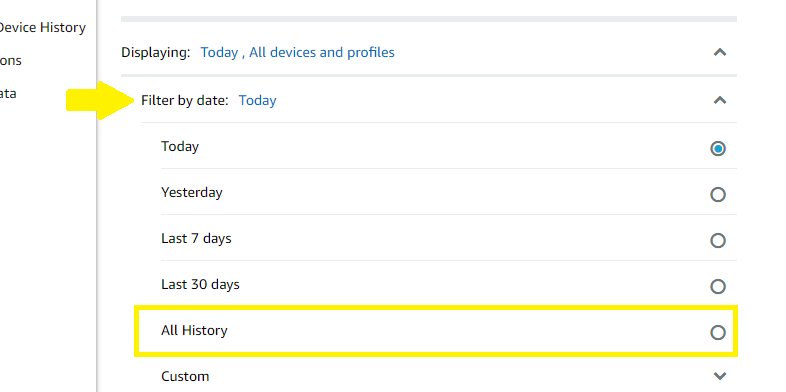The image size is (786, 392).
Task: Expand the Custom date range chevron
Action: pyautogui.click(x=720, y=376)
